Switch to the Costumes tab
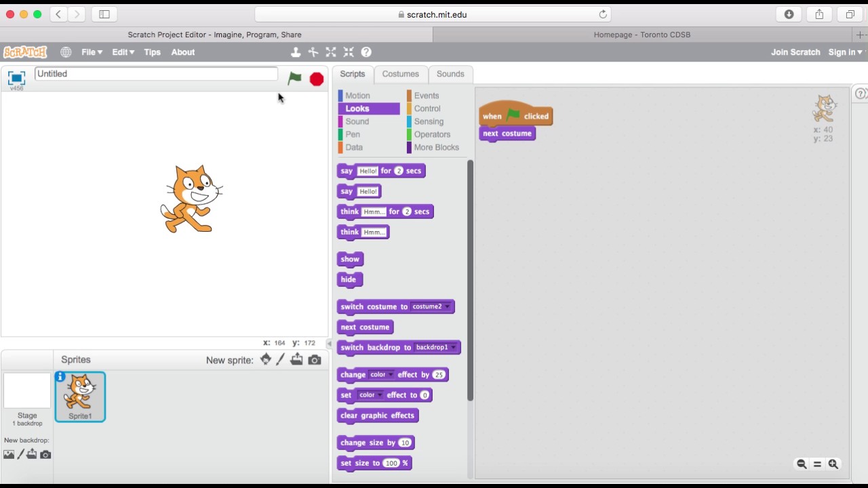 [x=400, y=74]
